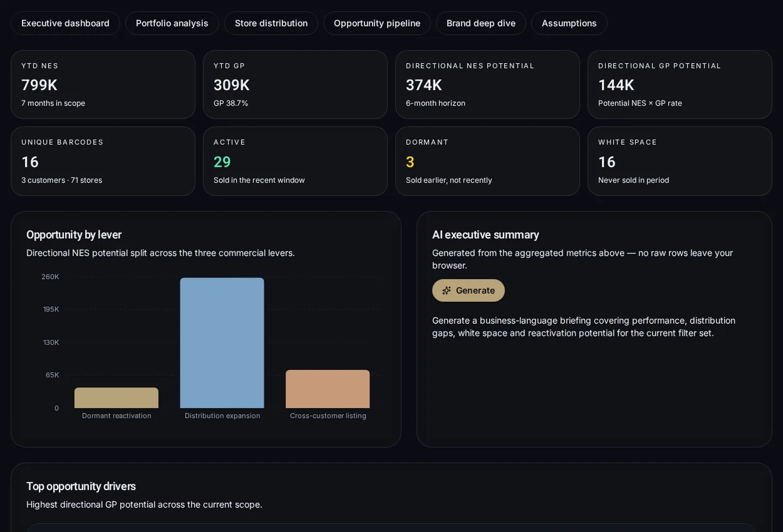Viewport: 783px width, 532px height.
Task: Click the 'YTD NES' card label
Action: pos(40,66)
